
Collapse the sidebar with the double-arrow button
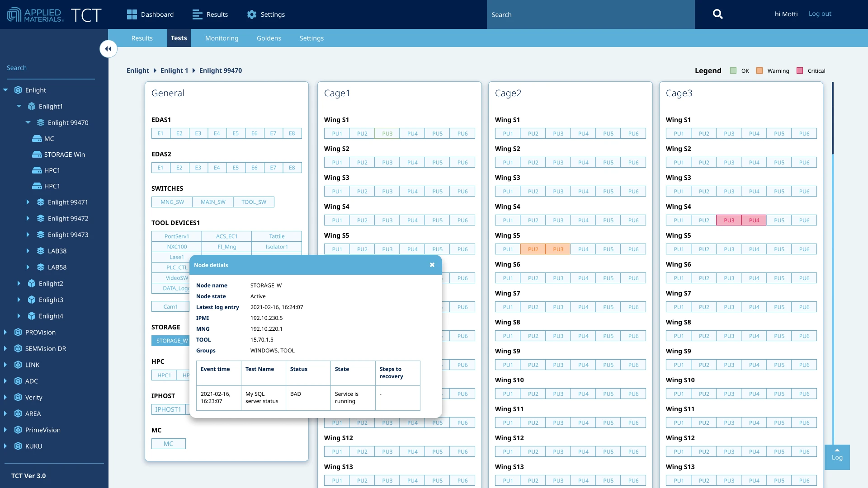tap(108, 49)
